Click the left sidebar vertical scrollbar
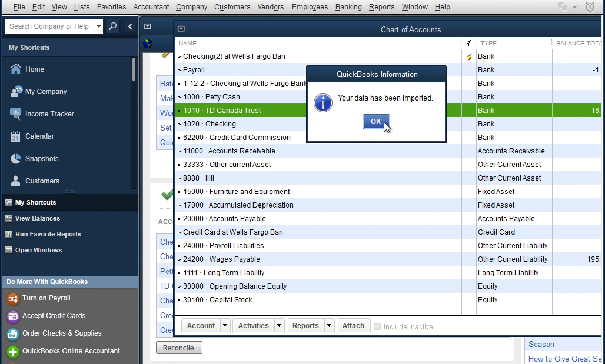This screenshot has width=605, height=364. (x=134, y=69)
